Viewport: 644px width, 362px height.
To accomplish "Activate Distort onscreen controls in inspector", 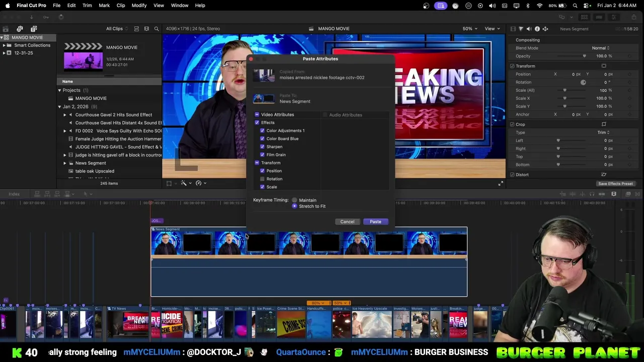I will [x=604, y=174].
